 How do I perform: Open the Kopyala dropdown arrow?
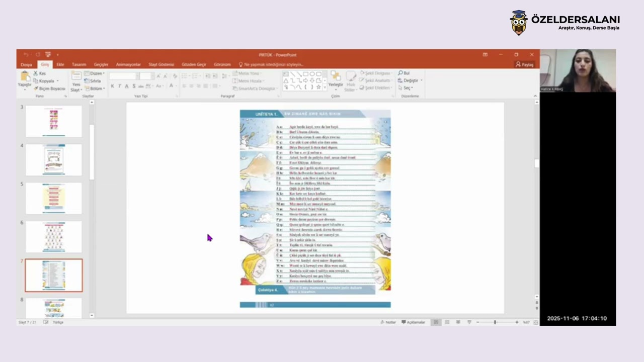coord(57,81)
